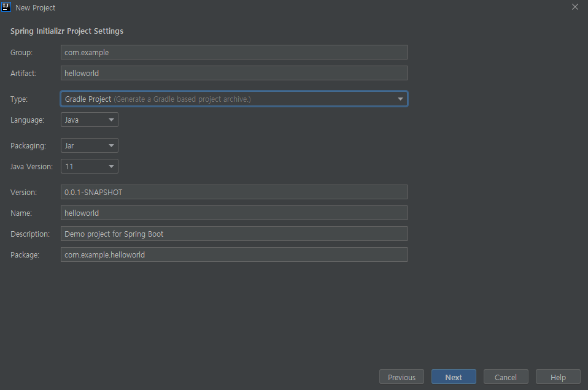588x390 pixels.
Task: Edit the Name field helloworld
Action: (234, 213)
